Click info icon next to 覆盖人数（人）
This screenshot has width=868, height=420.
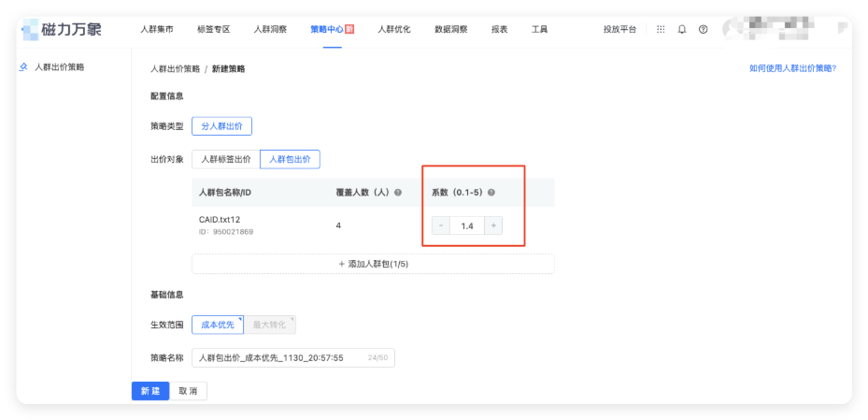tap(398, 193)
